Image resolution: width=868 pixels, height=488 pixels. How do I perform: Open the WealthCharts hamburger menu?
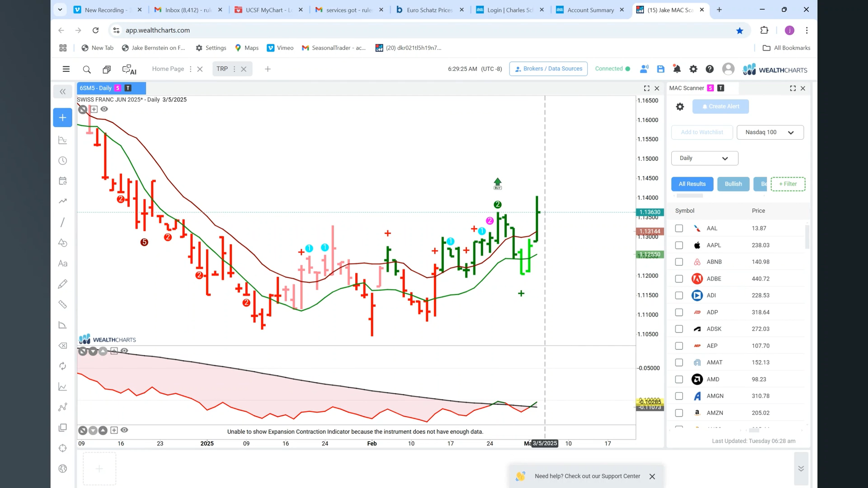pyautogui.click(x=66, y=69)
